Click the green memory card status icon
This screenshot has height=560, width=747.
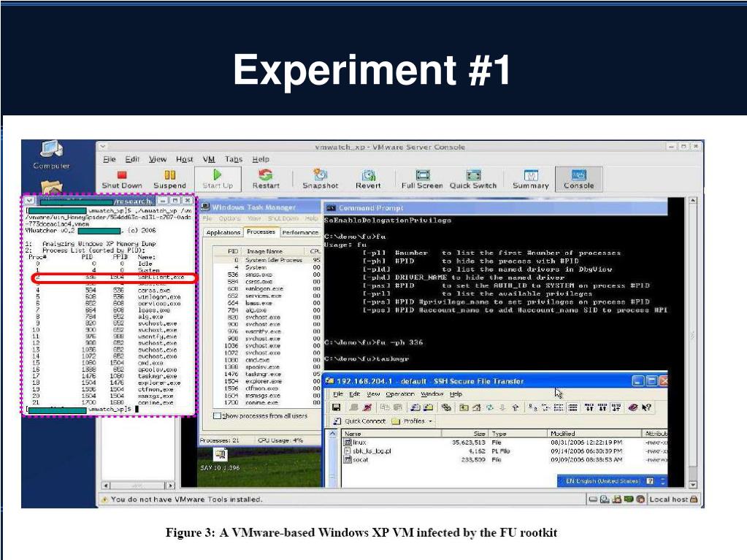629,499
